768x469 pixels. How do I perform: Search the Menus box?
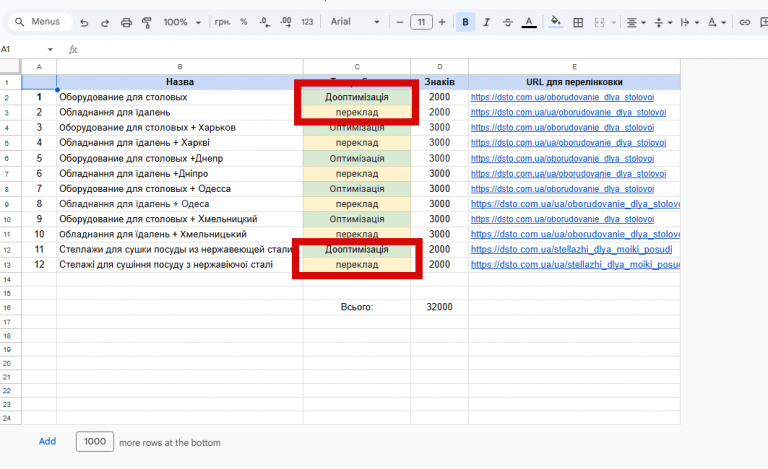(40, 22)
